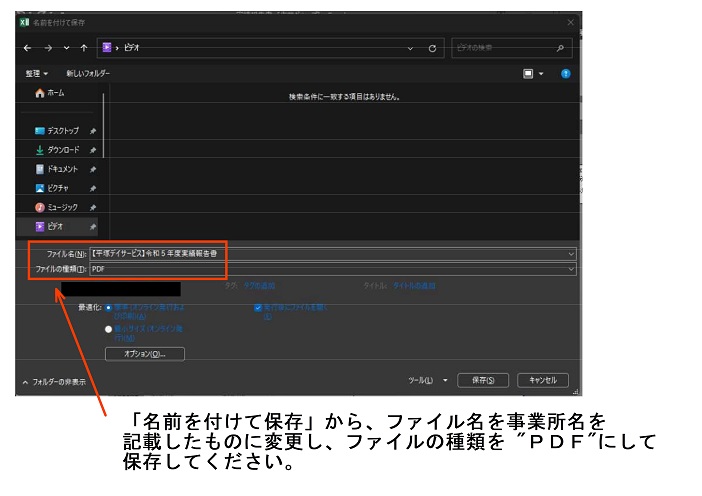The image size is (702, 496).
Task: Select ピクチャ in navigation pane
Action: coord(52,188)
